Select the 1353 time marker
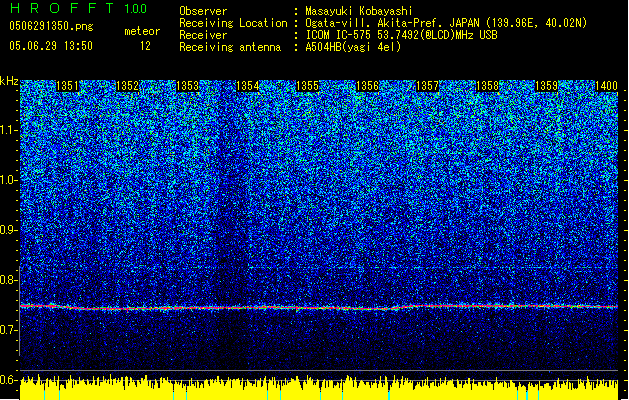This screenshot has height=400, width=629. (187, 86)
